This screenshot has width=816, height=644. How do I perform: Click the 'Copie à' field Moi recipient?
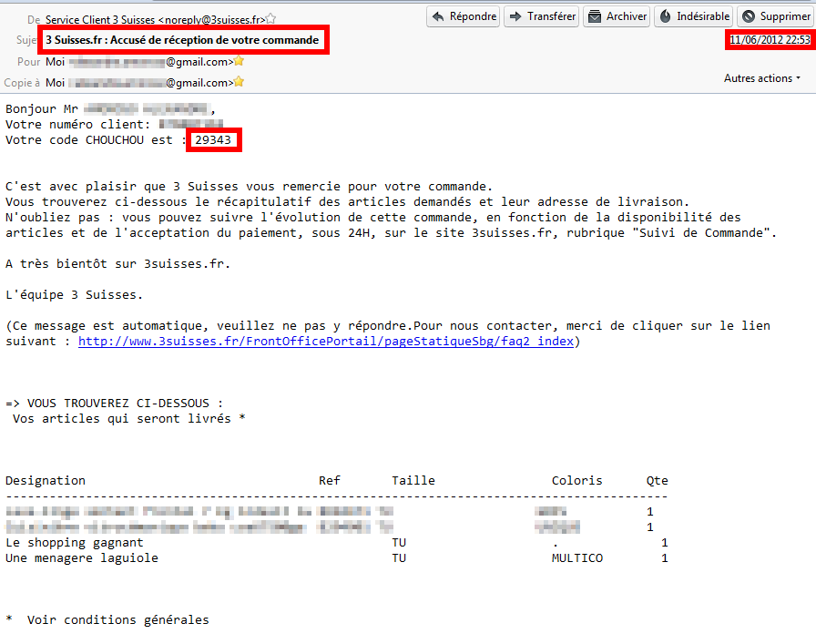(139, 83)
